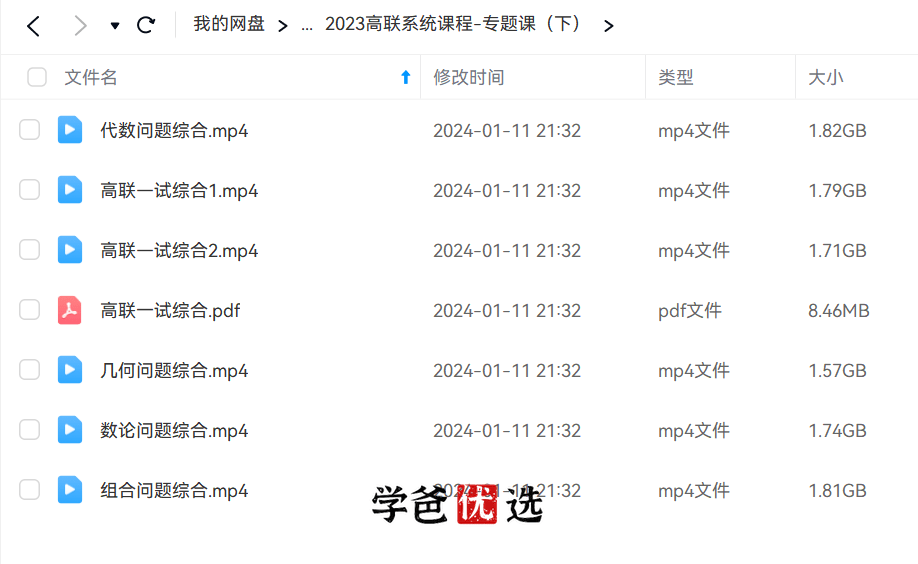The image size is (918, 564).
Task: Go forward with the right arrow
Action: coord(80,26)
